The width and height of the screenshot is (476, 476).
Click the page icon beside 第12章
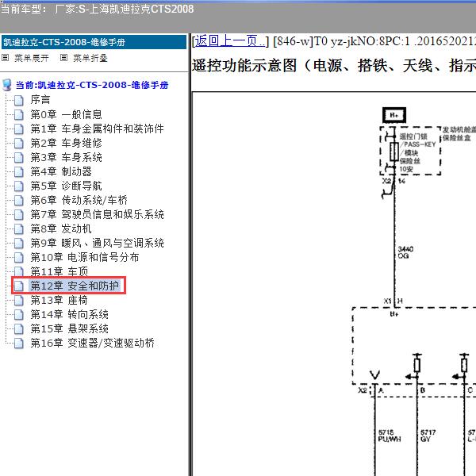tap(19, 286)
